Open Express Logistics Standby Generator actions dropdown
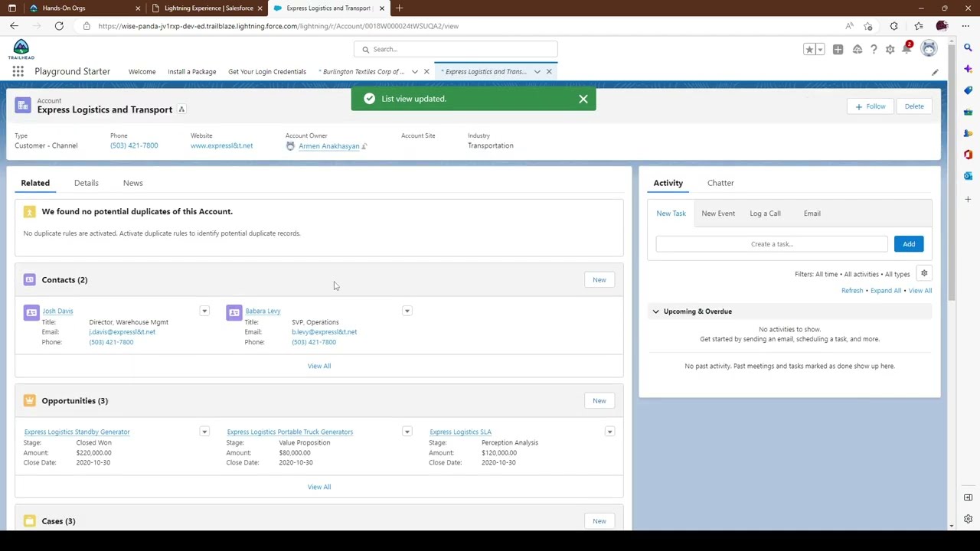Image resolution: width=980 pixels, height=551 pixels. [204, 432]
